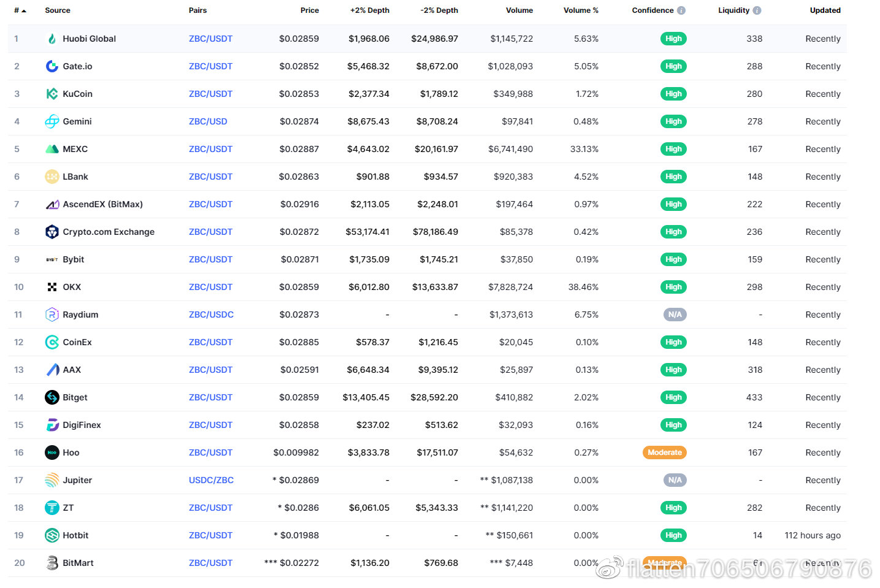Viewport: 880px width, 588px height.
Task: Click the BitMart exchange logo
Action: 52,563
